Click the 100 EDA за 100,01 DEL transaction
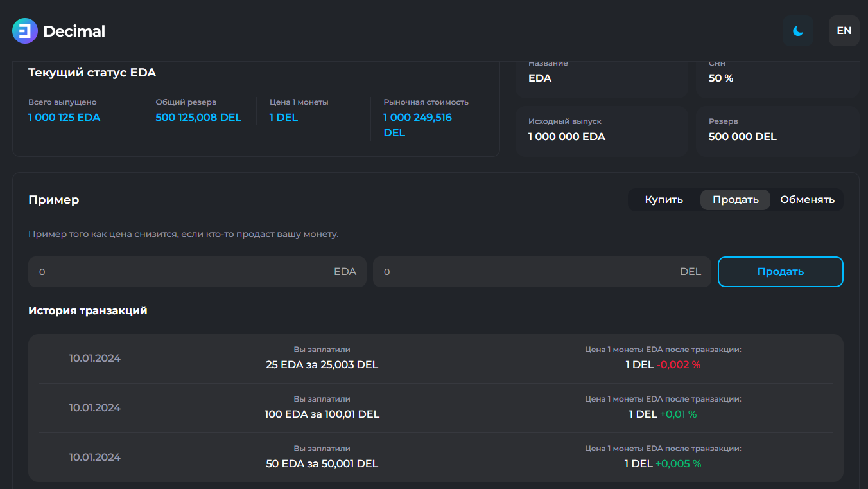The image size is (868, 489). (x=322, y=414)
